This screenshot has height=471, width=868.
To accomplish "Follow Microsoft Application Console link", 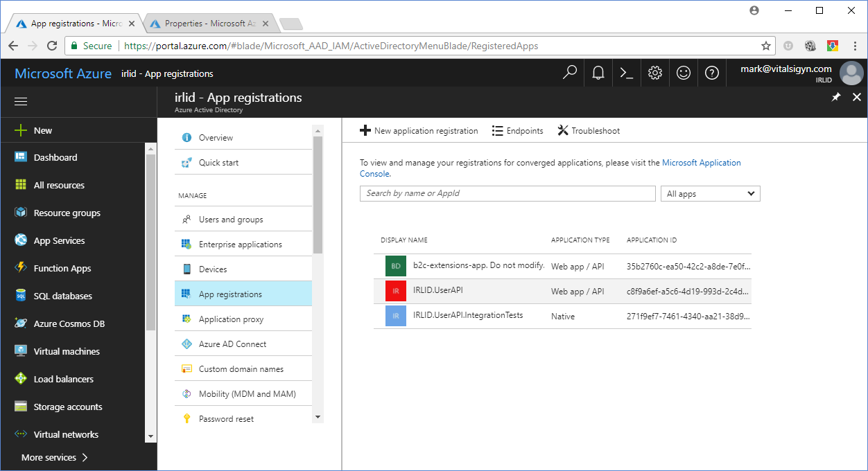I will point(702,163).
